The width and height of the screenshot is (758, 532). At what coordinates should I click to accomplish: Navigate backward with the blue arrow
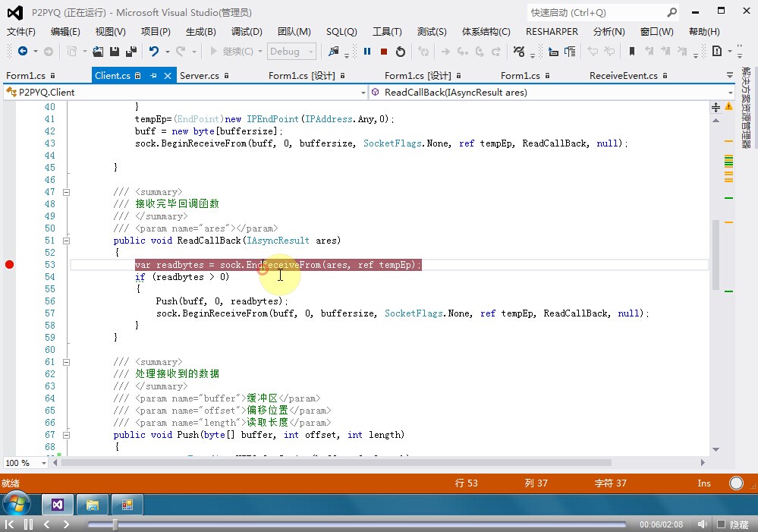pyautogui.click(x=23, y=52)
